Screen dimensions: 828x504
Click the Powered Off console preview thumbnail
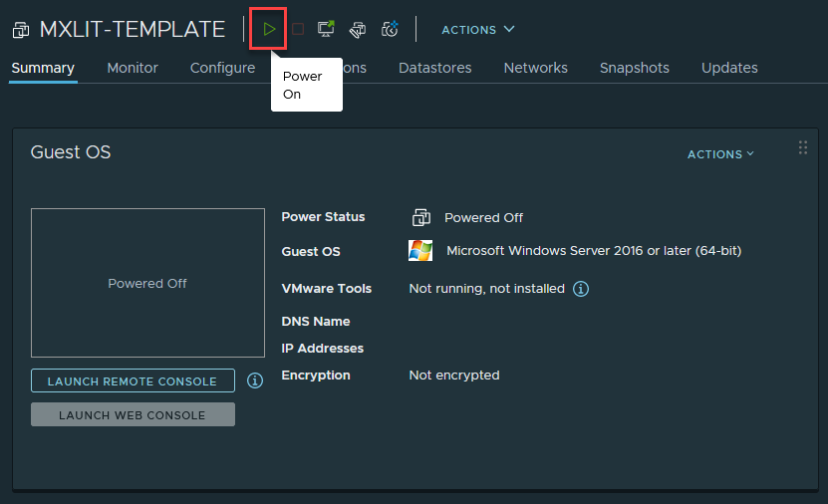coord(147,283)
